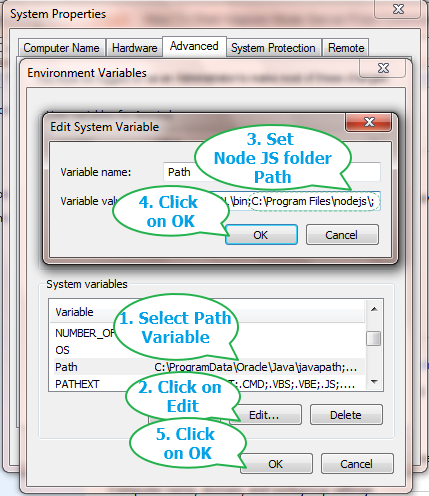Click the scroll down arrow in System variables list
The image size is (429, 496).
(x=374, y=382)
